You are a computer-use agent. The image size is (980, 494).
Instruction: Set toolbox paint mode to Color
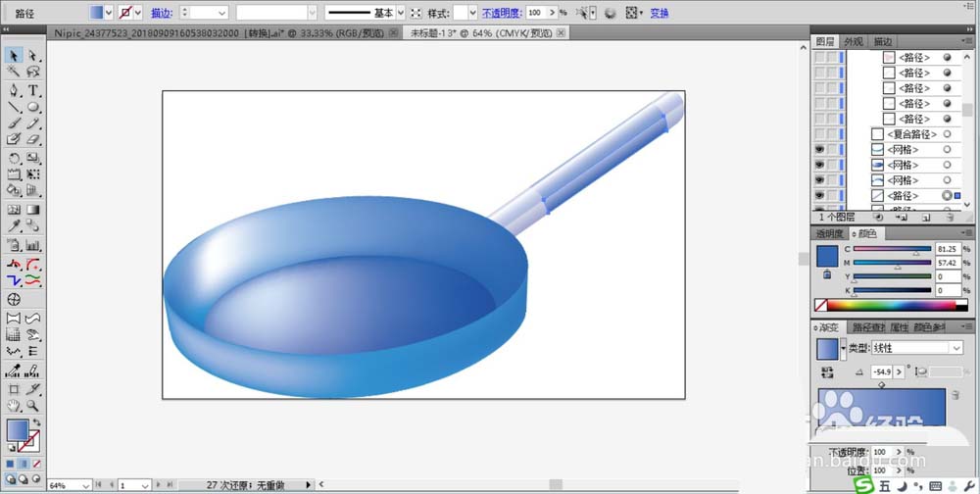[11, 464]
